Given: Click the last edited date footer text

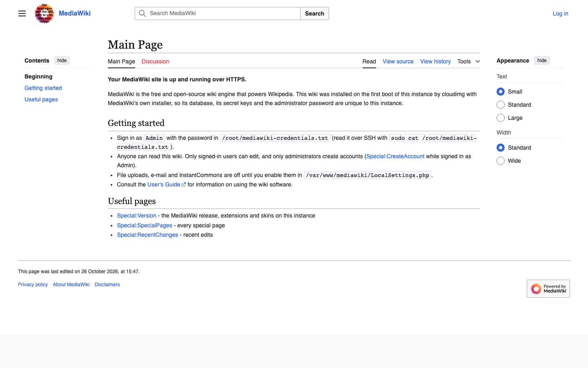Looking at the screenshot, I should (x=79, y=272).
